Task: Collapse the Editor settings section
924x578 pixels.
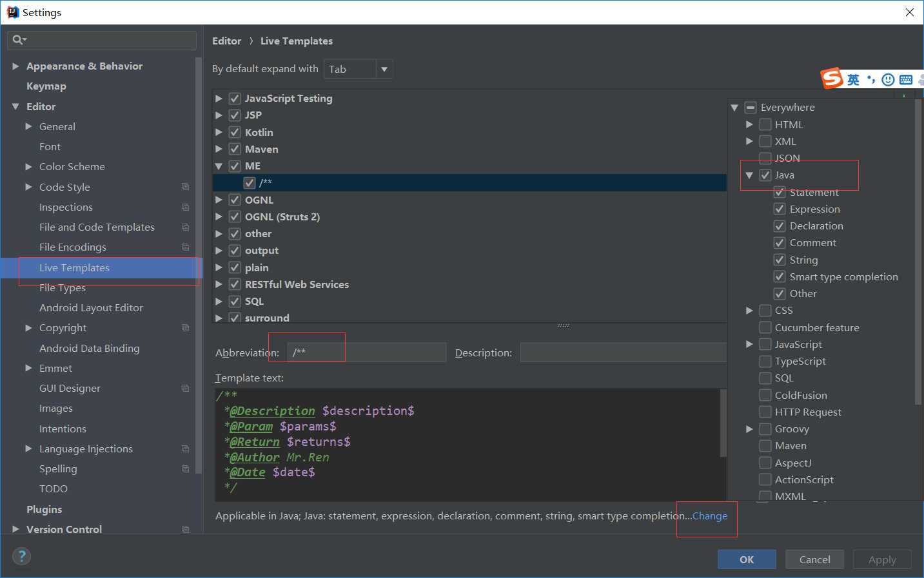Action: tap(15, 106)
